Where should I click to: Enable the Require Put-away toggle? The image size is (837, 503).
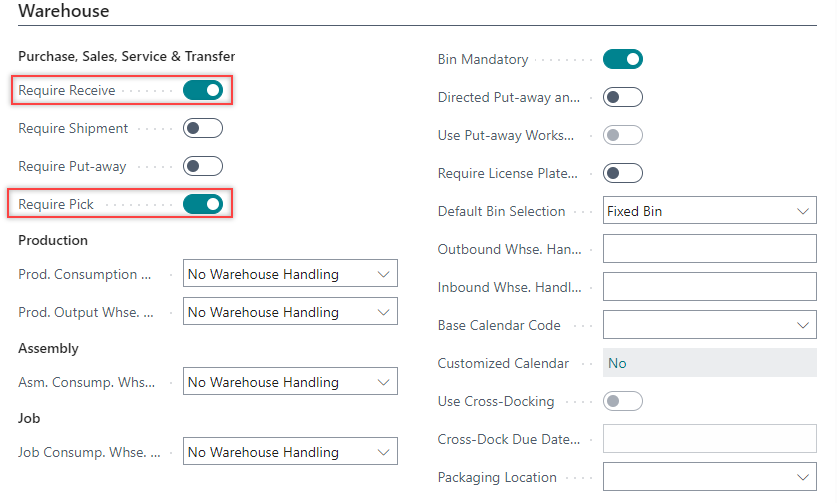202,166
